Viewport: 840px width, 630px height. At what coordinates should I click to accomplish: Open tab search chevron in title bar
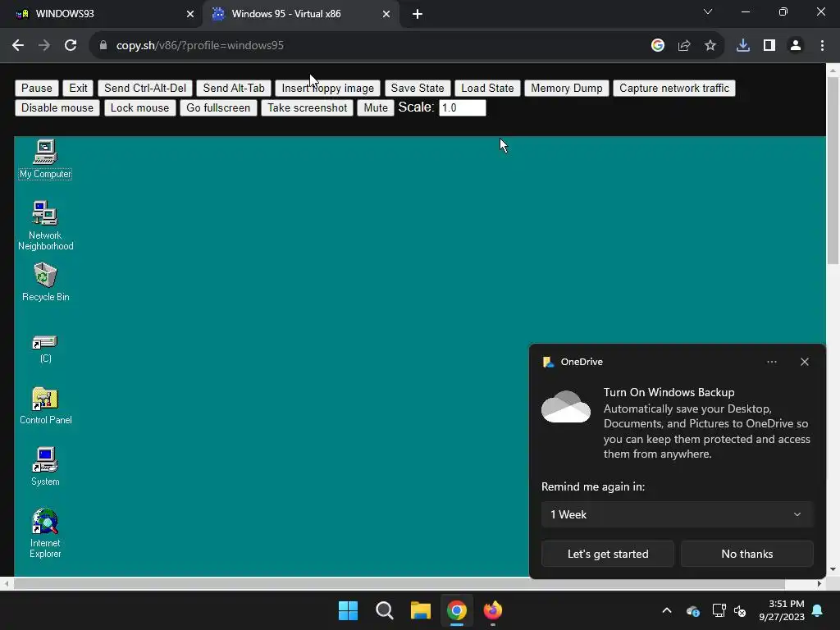click(707, 11)
